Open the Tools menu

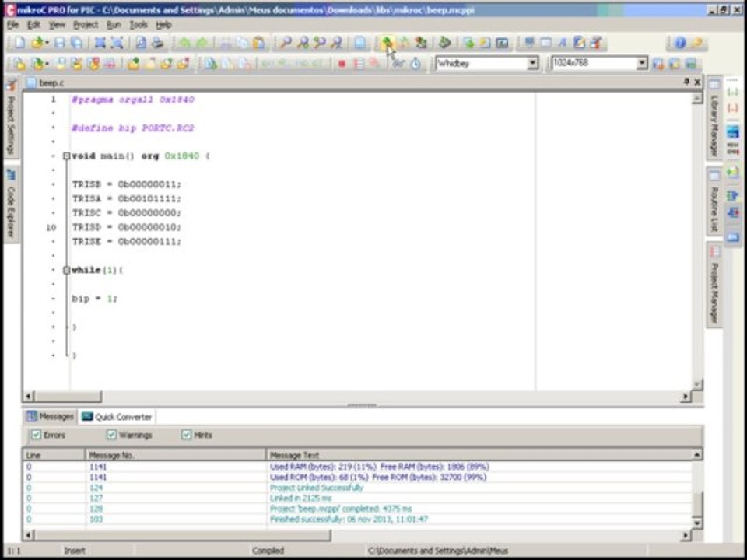click(139, 25)
